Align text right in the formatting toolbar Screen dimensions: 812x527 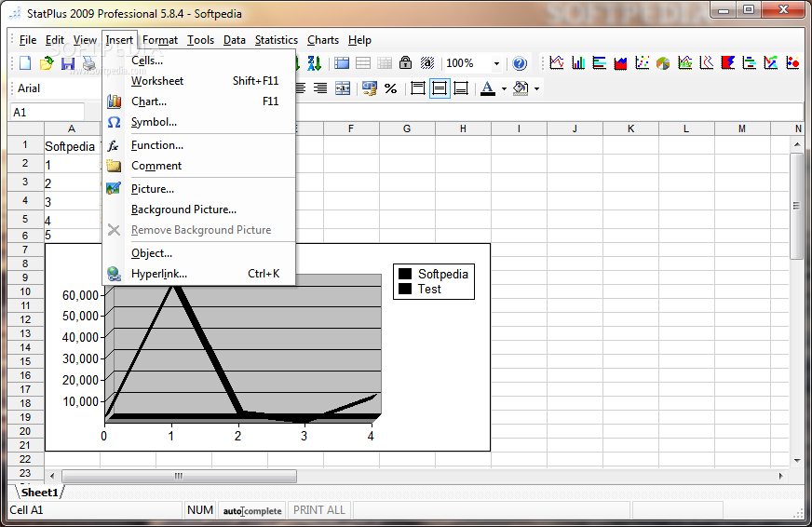click(320, 88)
